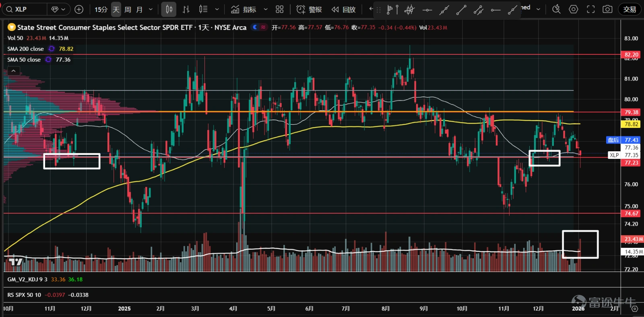
Task: Select the volume candles chart type icon
Action: pyautogui.click(x=203, y=9)
